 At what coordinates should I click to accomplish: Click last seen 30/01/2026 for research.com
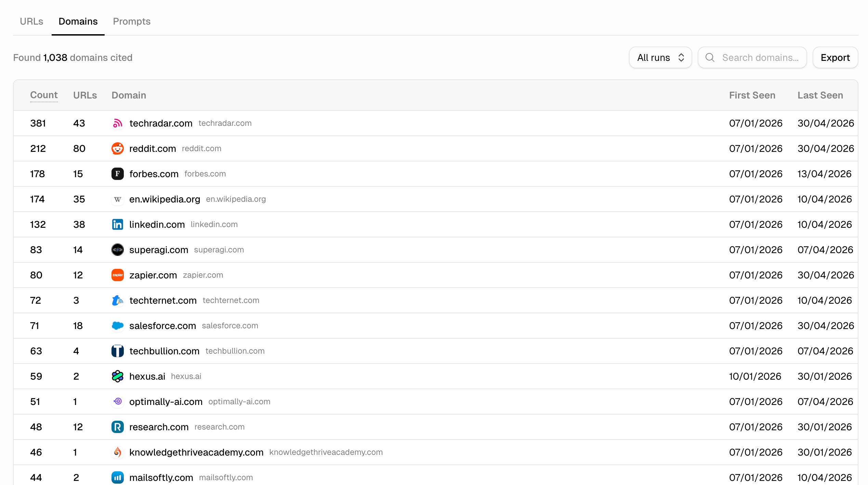click(825, 427)
